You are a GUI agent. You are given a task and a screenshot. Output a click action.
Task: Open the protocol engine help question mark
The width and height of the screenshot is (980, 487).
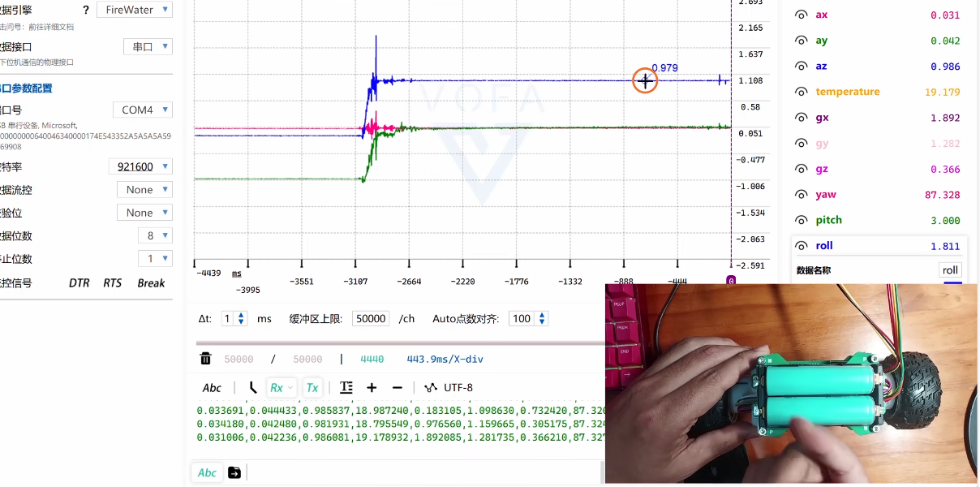click(86, 10)
